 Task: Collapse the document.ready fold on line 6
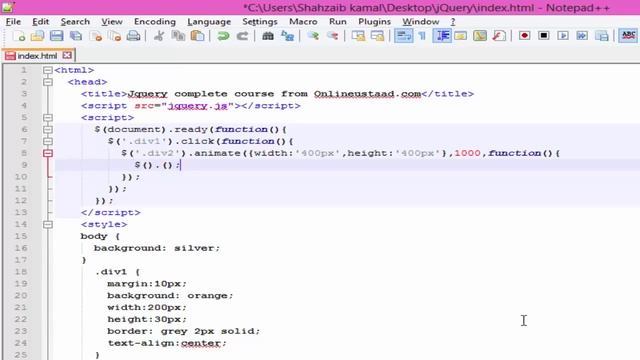click(48, 129)
